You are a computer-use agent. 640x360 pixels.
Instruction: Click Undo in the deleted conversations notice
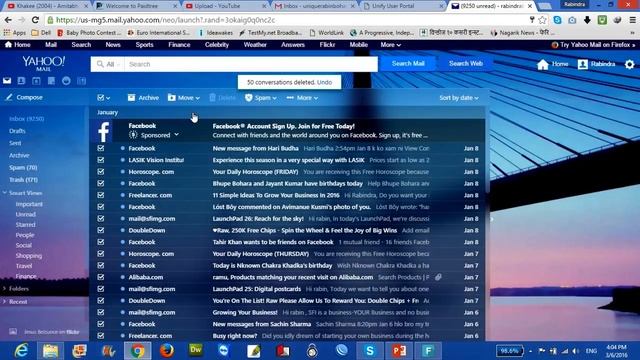coord(324,82)
